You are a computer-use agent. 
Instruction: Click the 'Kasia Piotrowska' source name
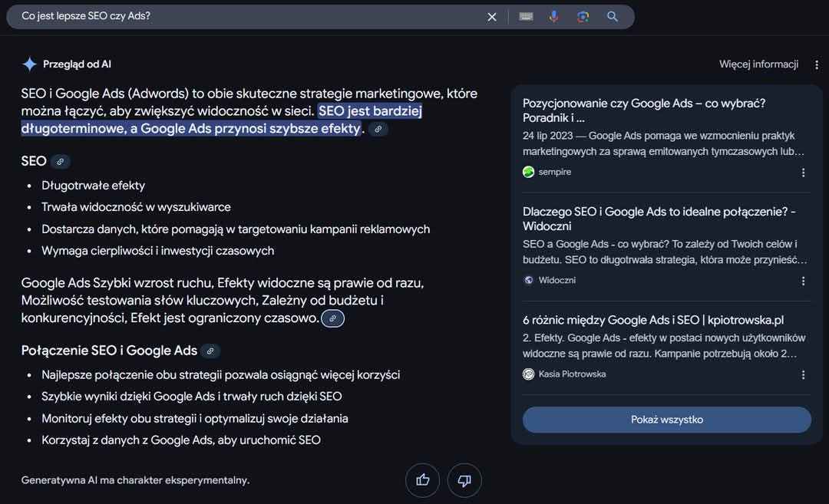(572, 374)
